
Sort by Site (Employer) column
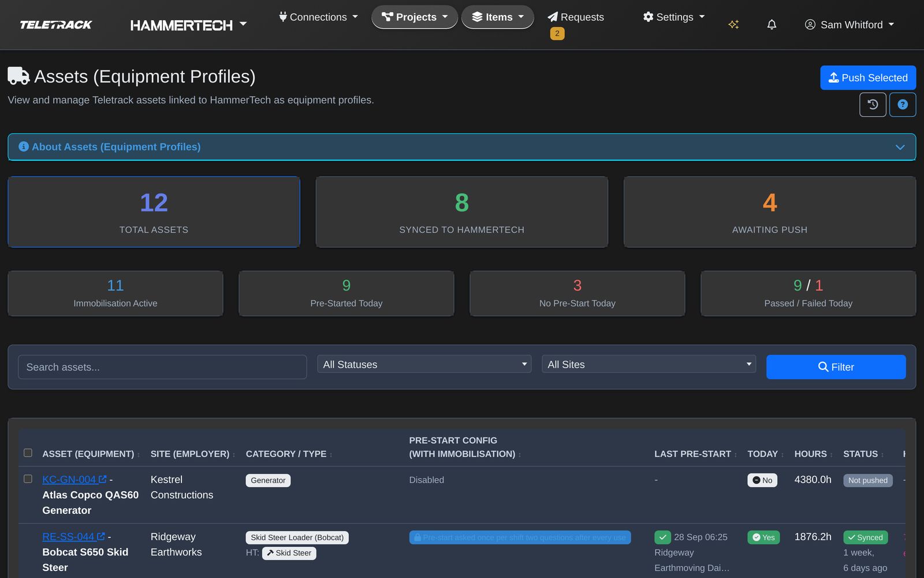(192, 454)
